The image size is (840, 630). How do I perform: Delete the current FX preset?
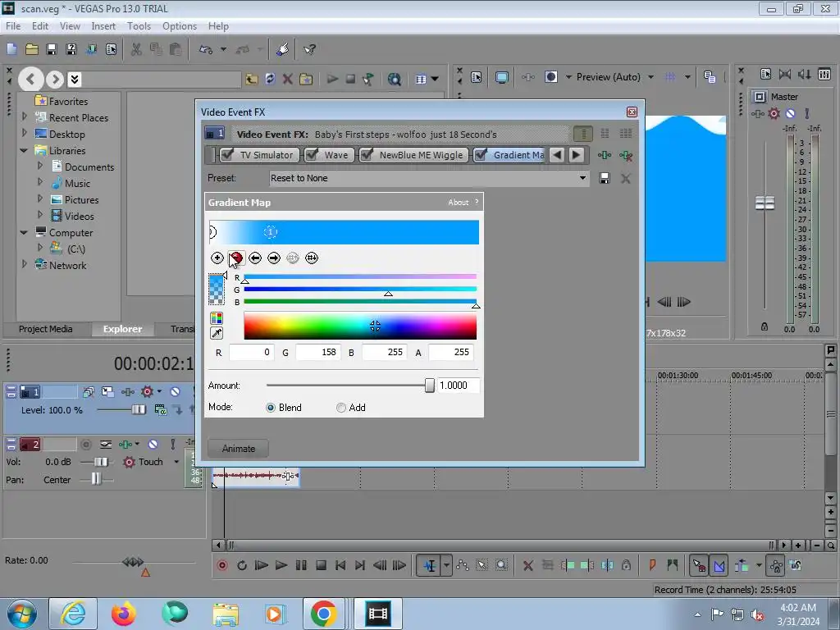click(625, 178)
